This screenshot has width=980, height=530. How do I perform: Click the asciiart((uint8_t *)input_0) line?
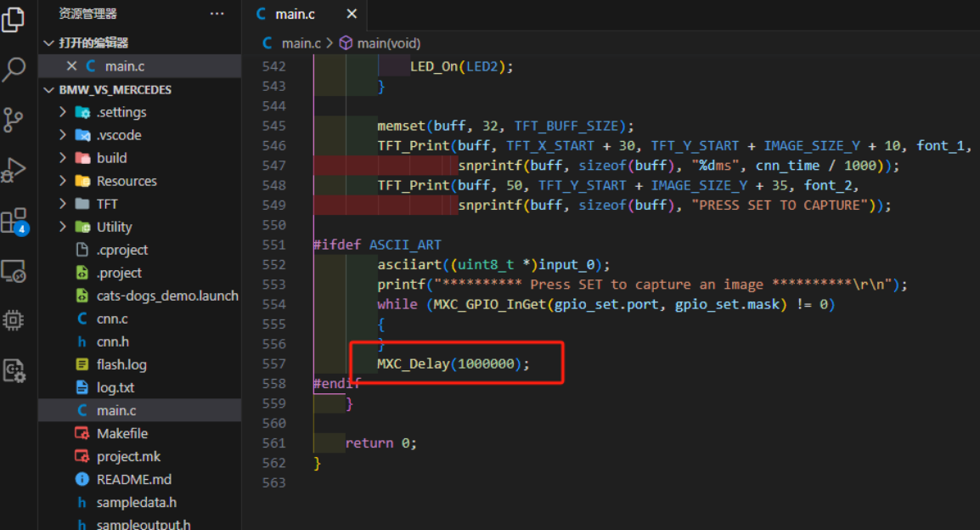[x=493, y=265]
